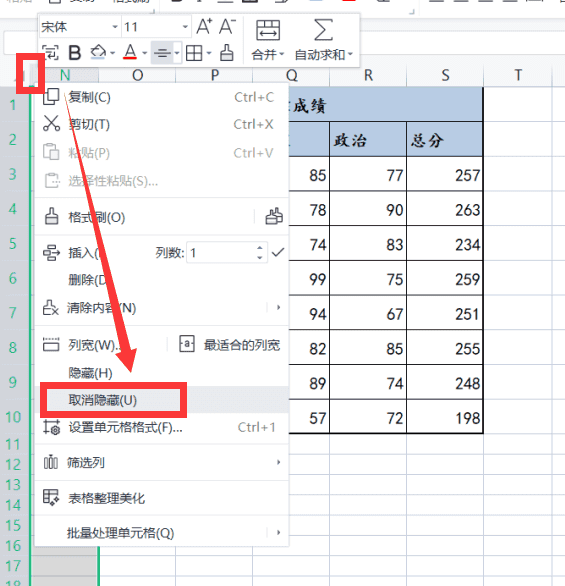
Task: Click the center alignment icon
Action: tap(162, 53)
